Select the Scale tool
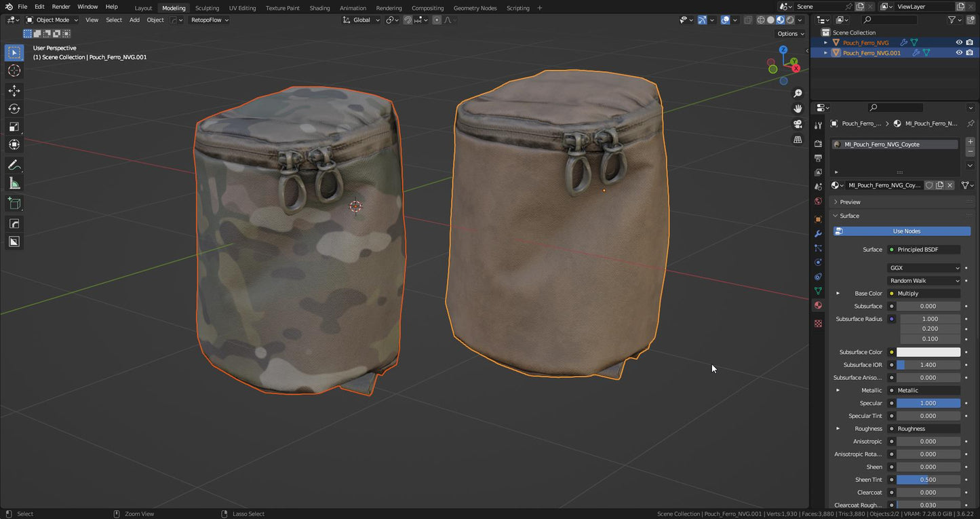 coord(14,127)
